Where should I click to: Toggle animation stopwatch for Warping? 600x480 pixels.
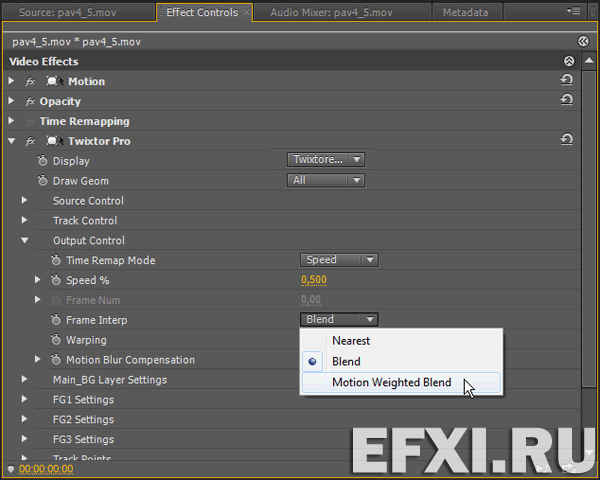pos(56,340)
